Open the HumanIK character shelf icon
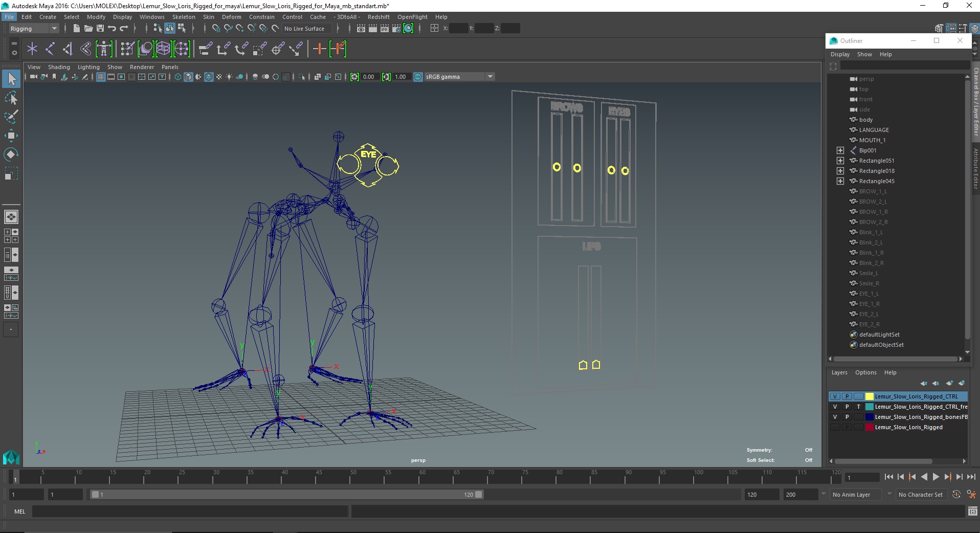 pos(104,49)
